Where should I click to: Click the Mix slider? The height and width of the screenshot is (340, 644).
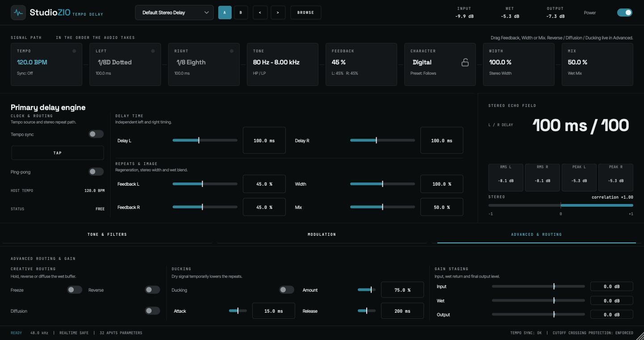[x=382, y=207]
